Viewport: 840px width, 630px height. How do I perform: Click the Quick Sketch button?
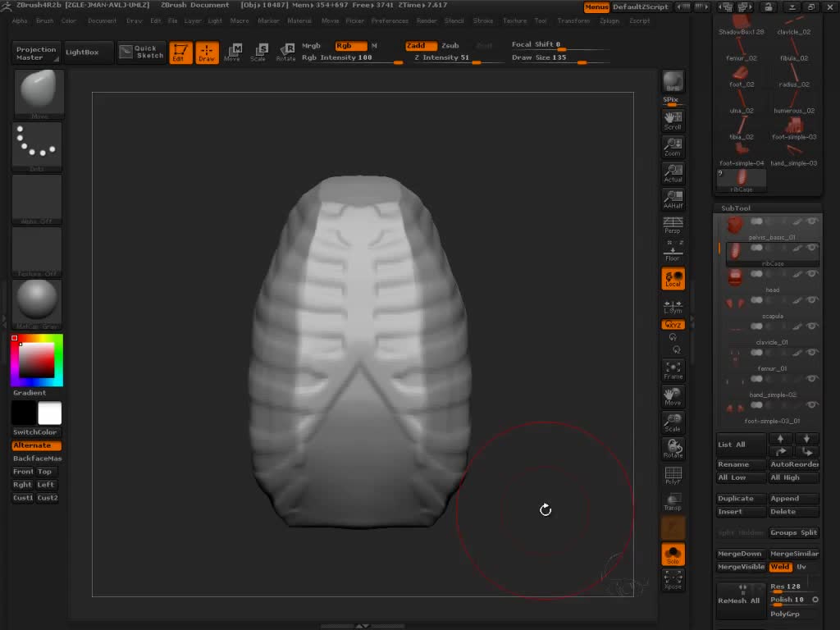click(141, 52)
